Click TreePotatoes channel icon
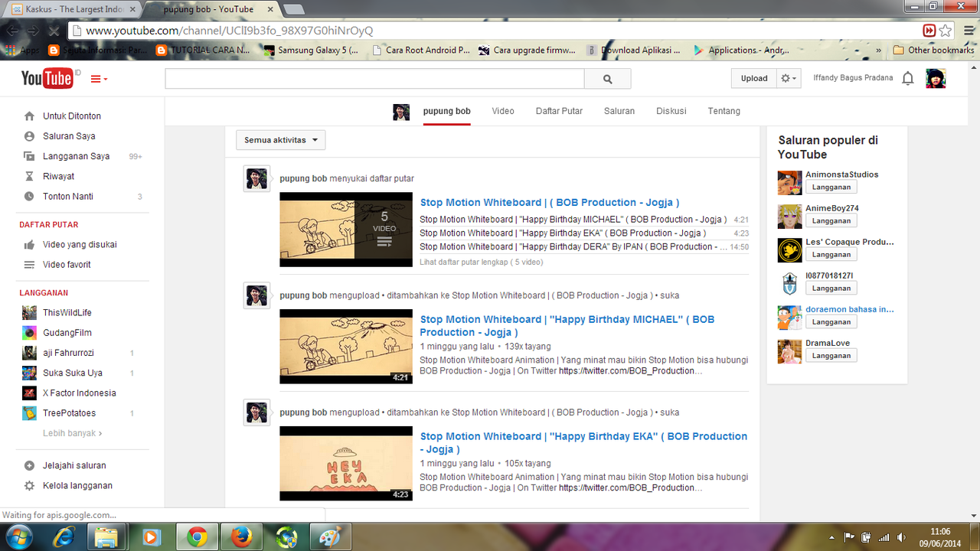Viewport: 980px width, 551px height. [x=29, y=413]
